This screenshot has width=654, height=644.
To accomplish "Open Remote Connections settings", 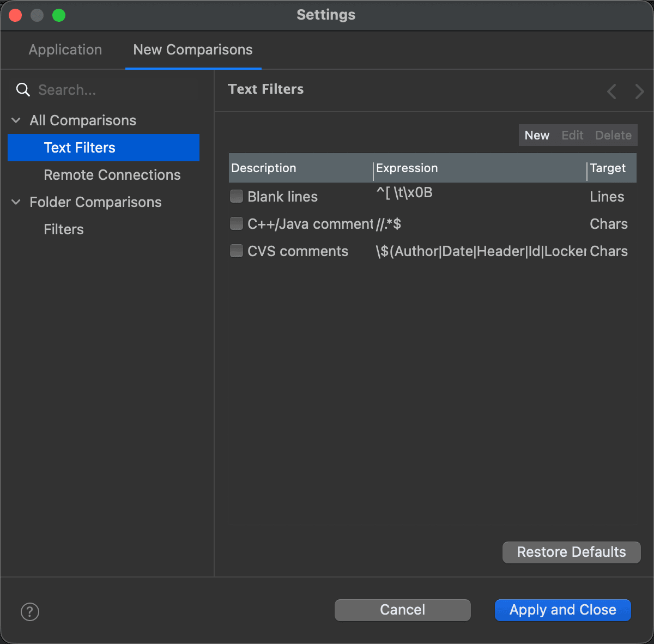I will [112, 175].
